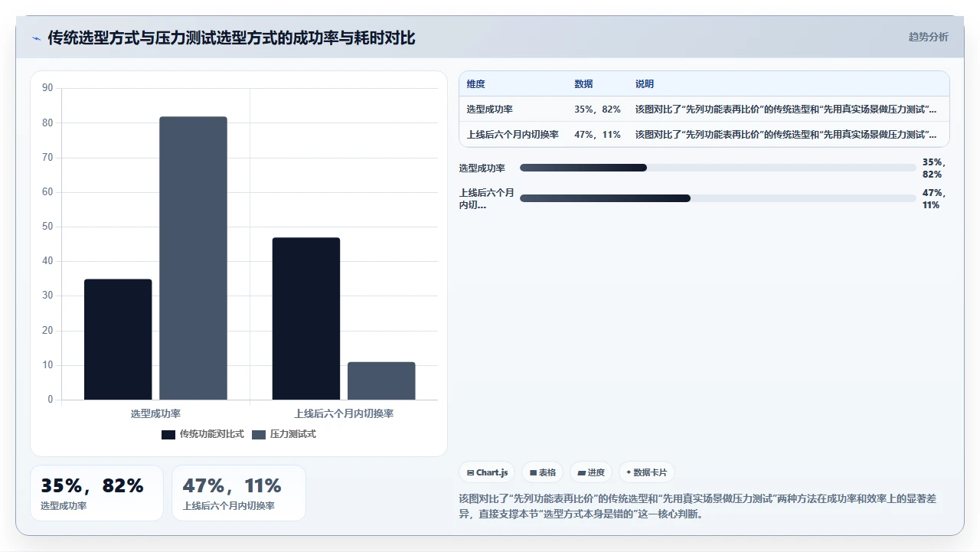Screen dimensions: 980x552
Task: Toggle the 压力测试式 legend swatch
Action: (x=259, y=435)
